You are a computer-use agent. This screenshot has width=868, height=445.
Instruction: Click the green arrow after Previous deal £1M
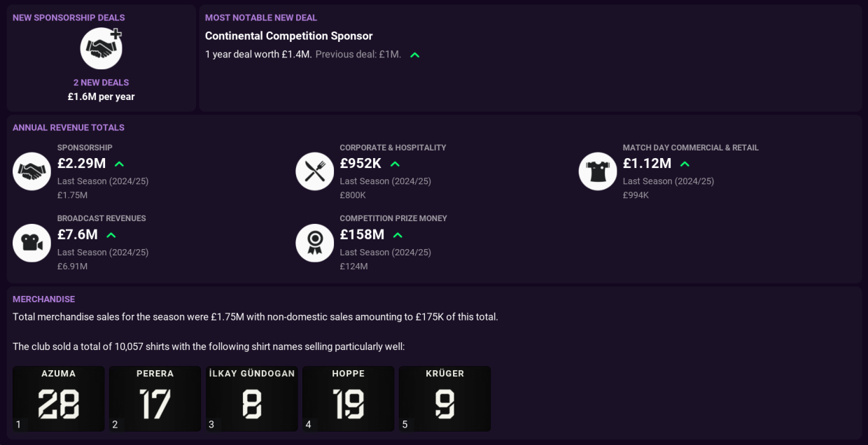click(x=414, y=55)
